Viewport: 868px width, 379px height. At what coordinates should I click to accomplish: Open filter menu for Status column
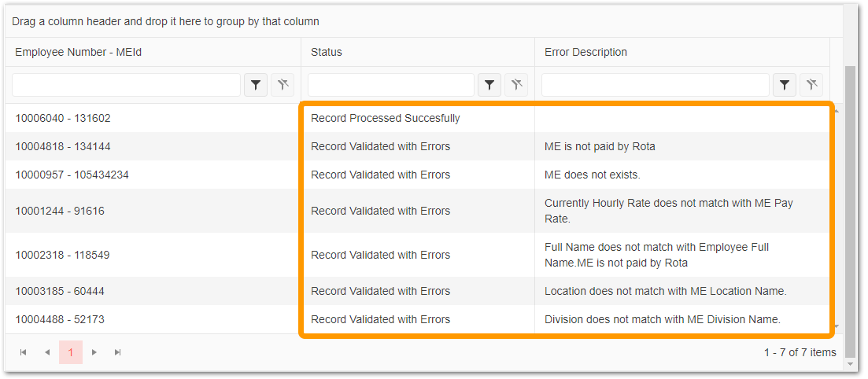[x=489, y=85]
